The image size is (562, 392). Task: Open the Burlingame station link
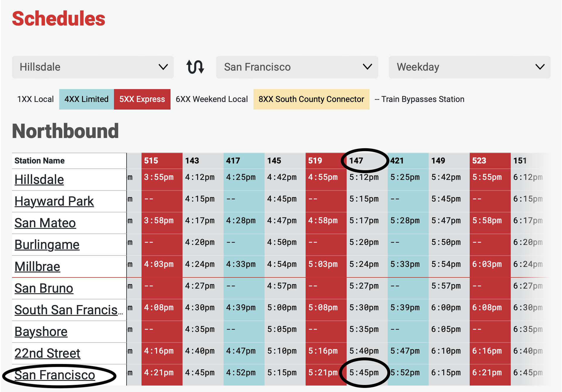pyautogui.click(x=47, y=244)
